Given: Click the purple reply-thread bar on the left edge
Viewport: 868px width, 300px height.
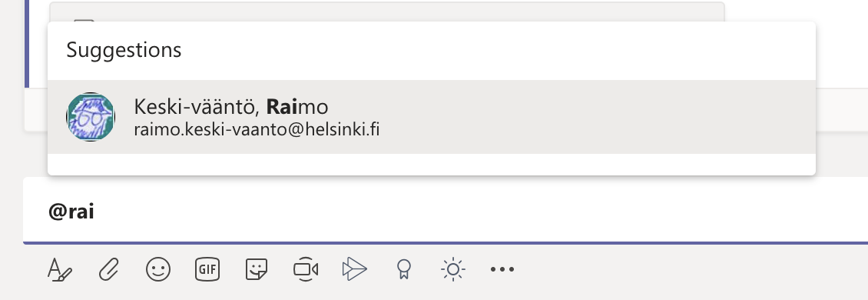Looking at the screenshot, I should 27,44.
